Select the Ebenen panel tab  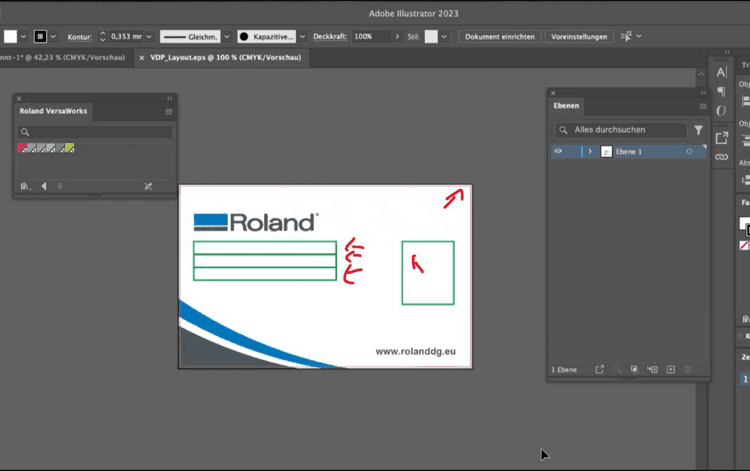pyautogui.click(x=566, y=106)
